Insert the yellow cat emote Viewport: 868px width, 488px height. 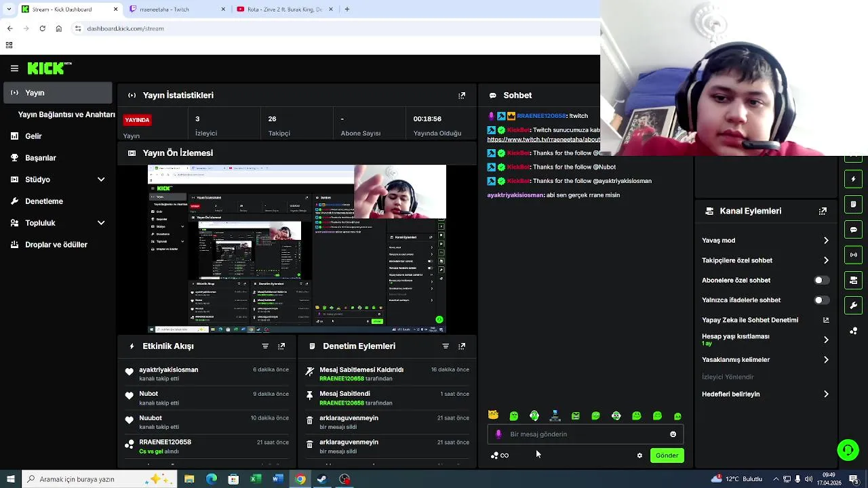click(493, 415)
